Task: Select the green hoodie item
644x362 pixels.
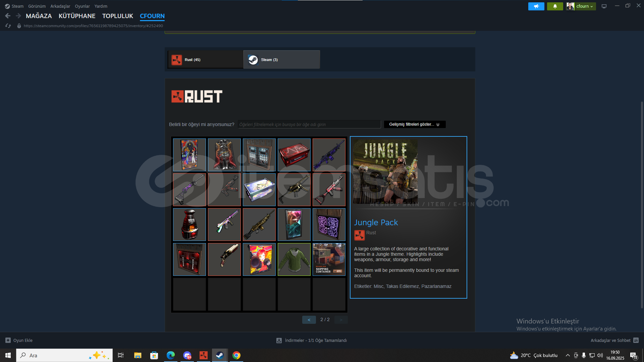Action: click(x=294, y=259)
